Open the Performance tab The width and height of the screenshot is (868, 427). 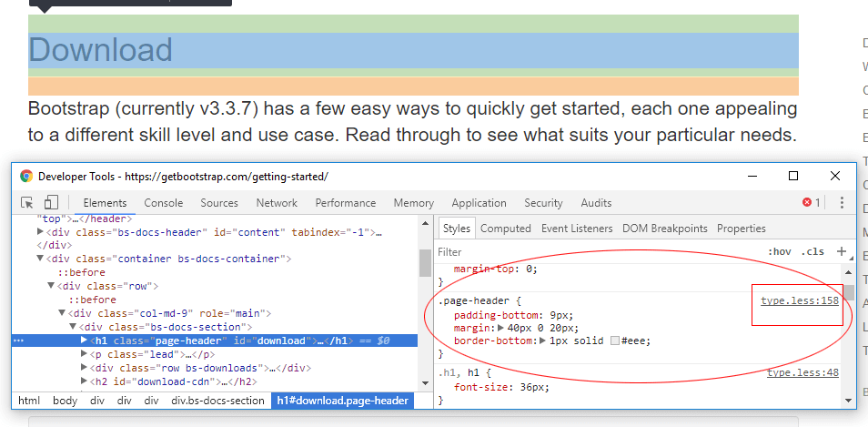[x=346, y=203]
